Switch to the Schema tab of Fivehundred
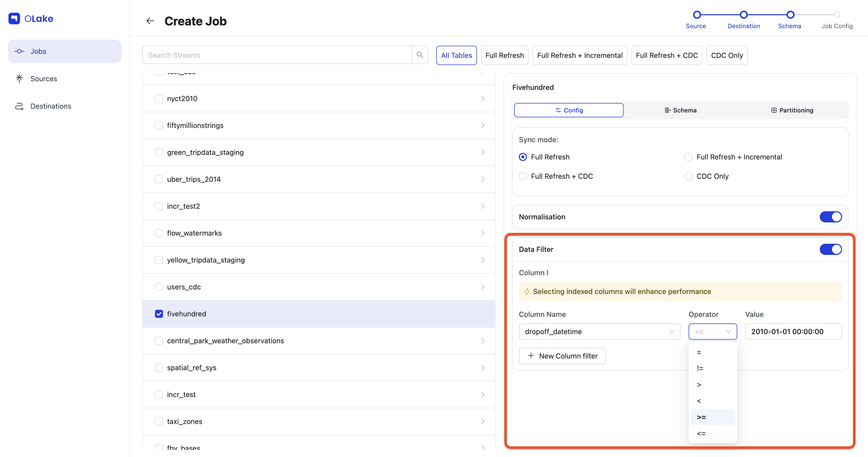The width and height of the screenshot is (868, 457). coord(681,110)
